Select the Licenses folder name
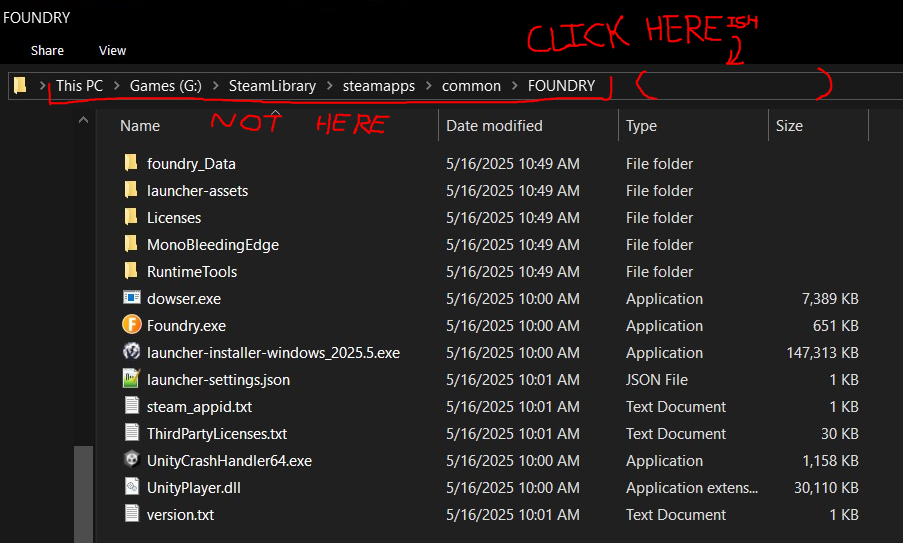 coord(174,218)
